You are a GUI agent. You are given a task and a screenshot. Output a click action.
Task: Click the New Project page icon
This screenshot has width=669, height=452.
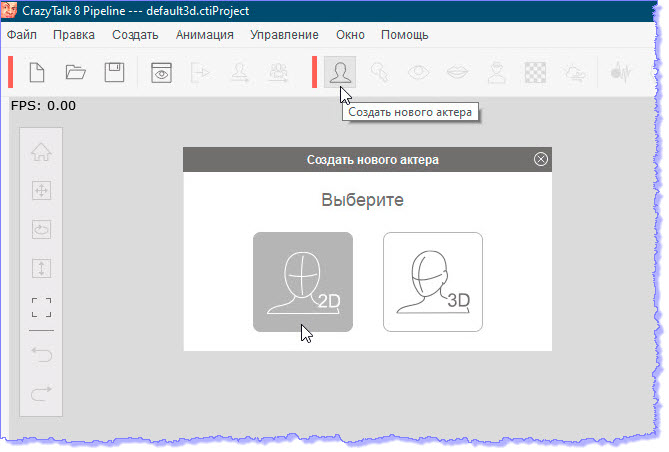coord(37,72)
